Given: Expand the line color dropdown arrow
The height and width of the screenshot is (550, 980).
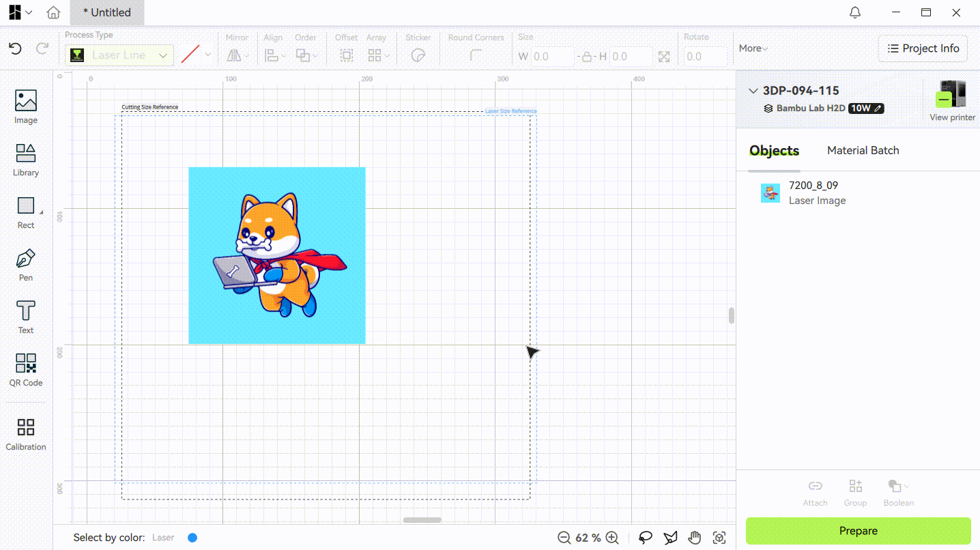Looking at the screenshot, I should coord(208,55).
